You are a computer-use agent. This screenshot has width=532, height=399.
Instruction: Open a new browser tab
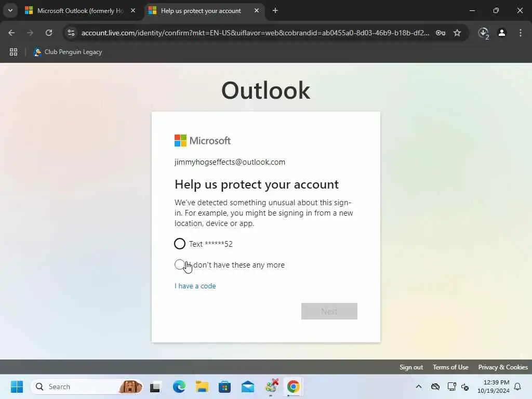coord(275,10)
